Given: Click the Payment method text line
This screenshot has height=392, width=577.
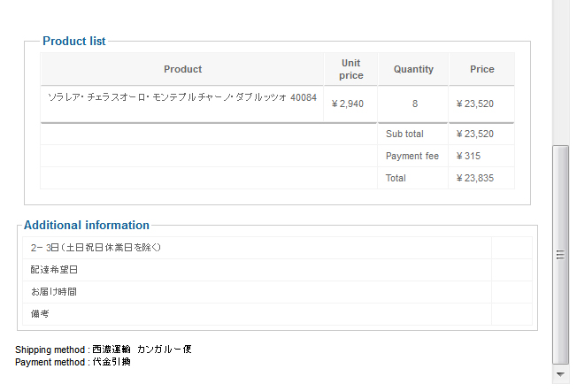Looking at the screenshot, I should tap(73, 362).
